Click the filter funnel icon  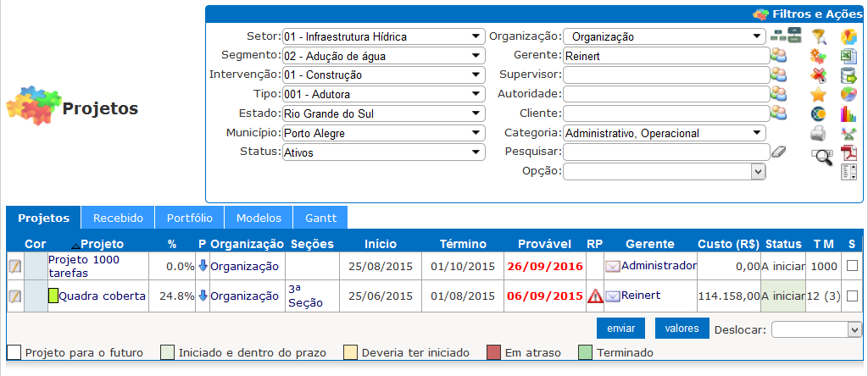[x=819, y=37]
